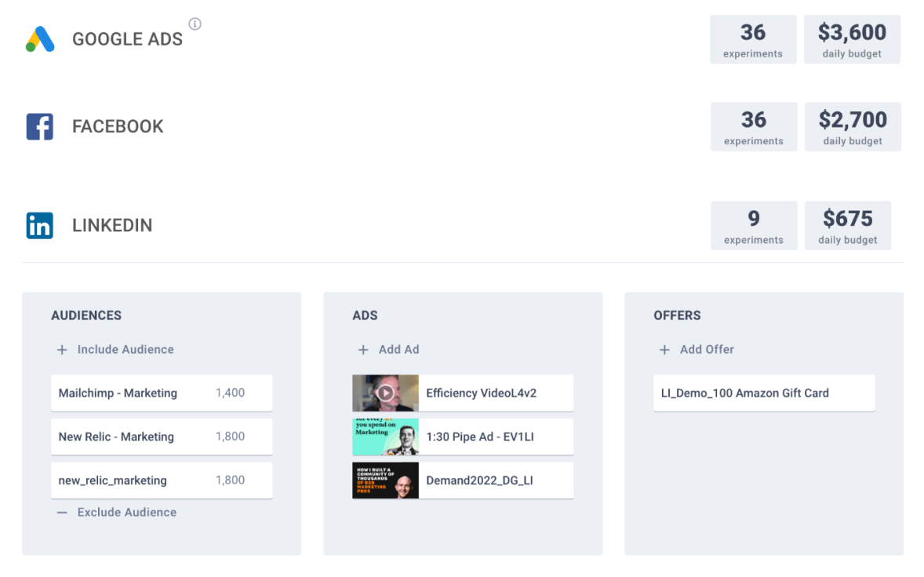Open the Demand2022_DG_LI ad thumbnail

point(385,481)
